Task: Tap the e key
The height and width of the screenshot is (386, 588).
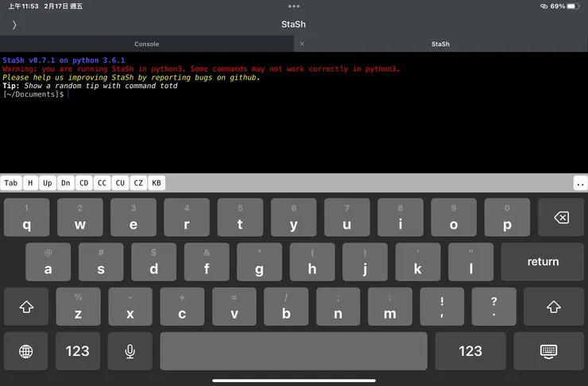Action: coord(133,218)
